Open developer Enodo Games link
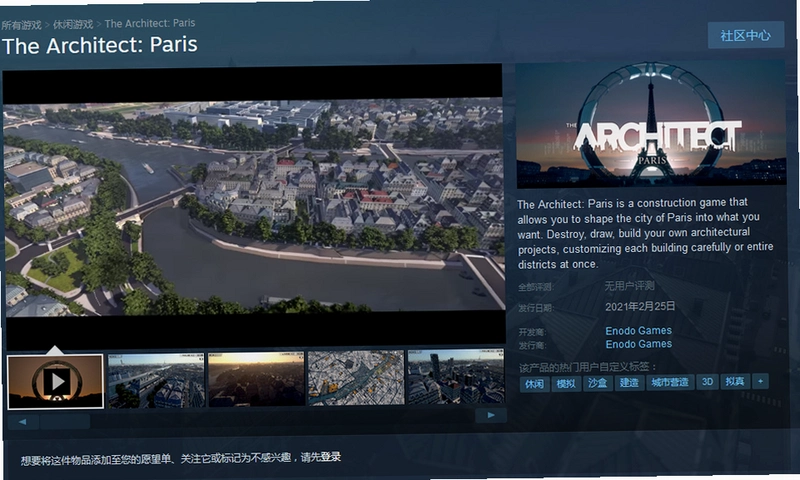800x480 pixels. 638,331
